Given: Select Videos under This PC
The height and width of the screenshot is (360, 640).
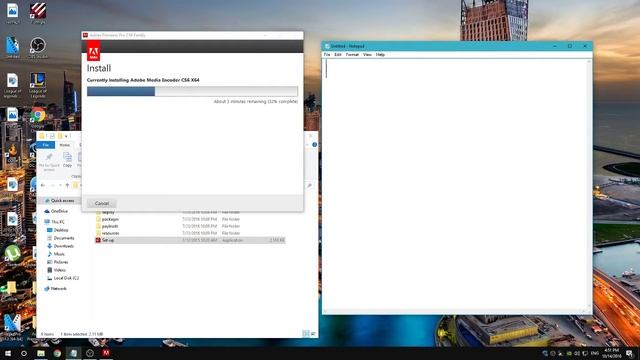Looking at the screenshot, I should click(56, 270).
